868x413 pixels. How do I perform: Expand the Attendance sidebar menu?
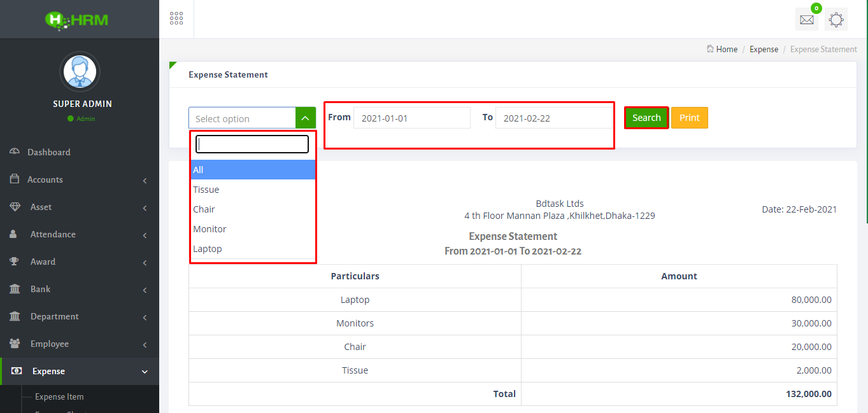click(80, 234)
